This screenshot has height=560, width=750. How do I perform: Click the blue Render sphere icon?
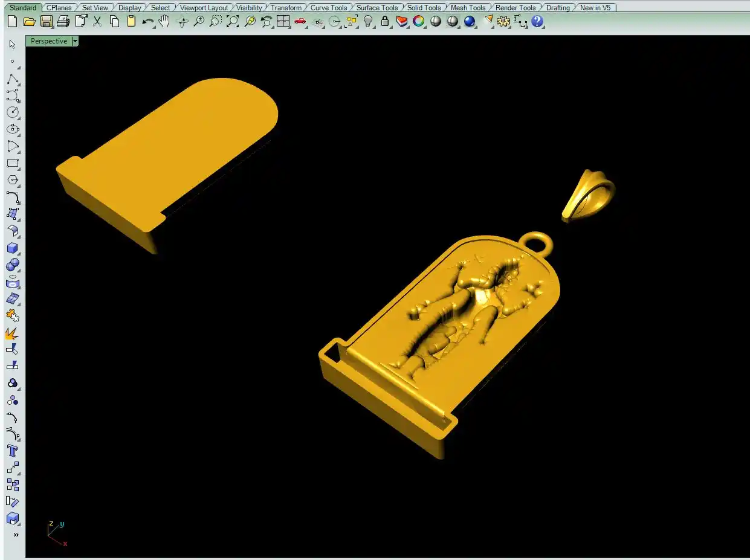pyautogui.click(x=470, y=22)
